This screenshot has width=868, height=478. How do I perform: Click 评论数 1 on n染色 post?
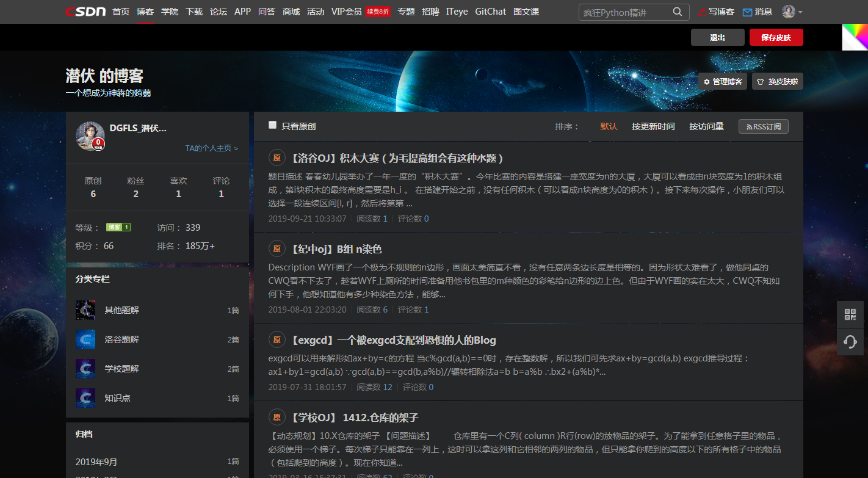coord(413,310)
